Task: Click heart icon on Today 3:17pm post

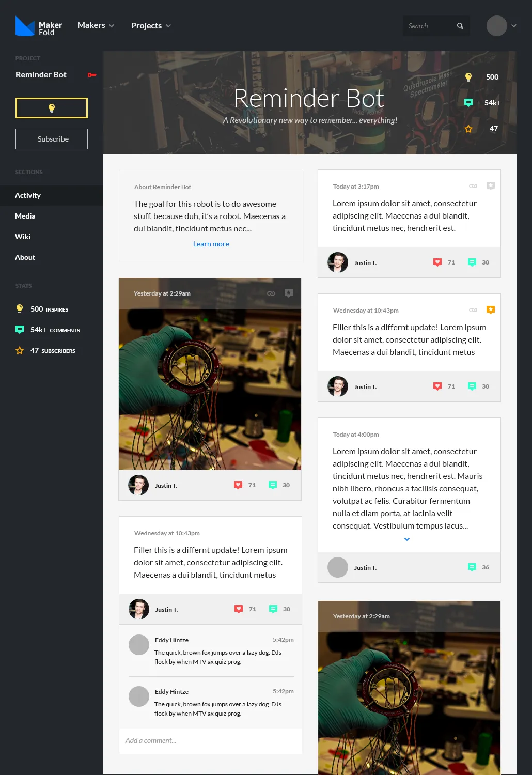Action: [437, 262]
